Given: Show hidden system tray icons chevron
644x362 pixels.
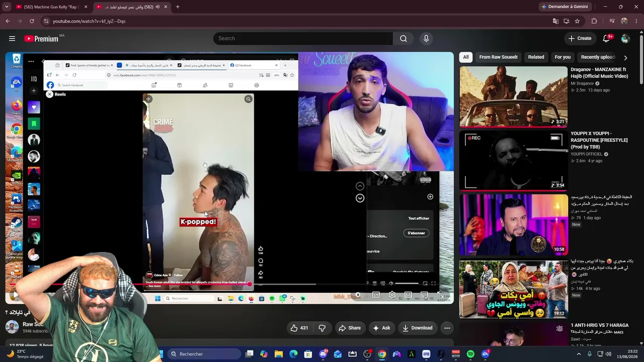Looking at the screenshot, I should (x=579, y=354).
